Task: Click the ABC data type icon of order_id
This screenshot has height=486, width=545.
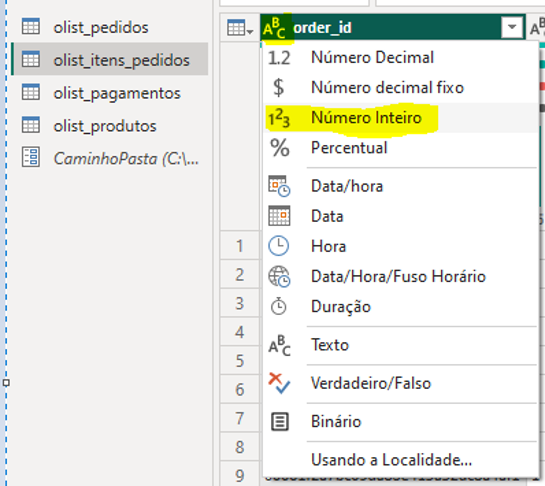Action: point(275,29)
